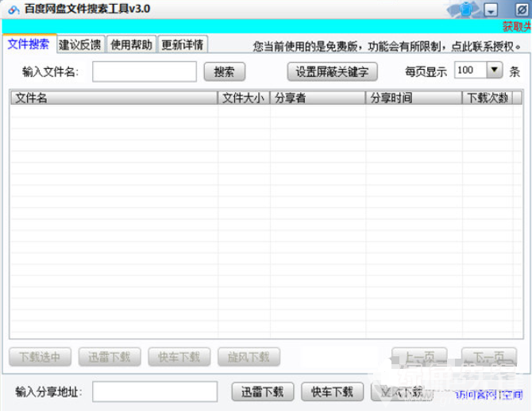Sort by 分享者 column header
The image size is (532, 411).
pos(318,98)
